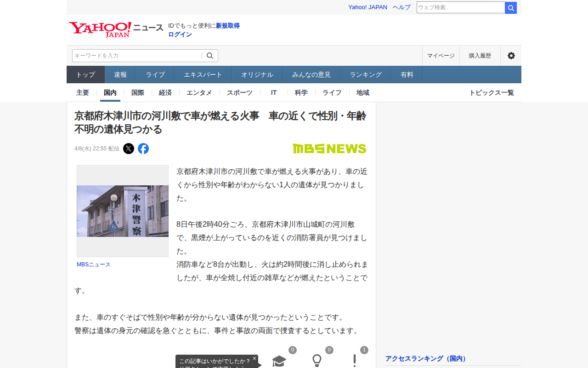The image size is (588, 368).
Task: Click the graduation cap reaction icon
Action: pos(279,361)
